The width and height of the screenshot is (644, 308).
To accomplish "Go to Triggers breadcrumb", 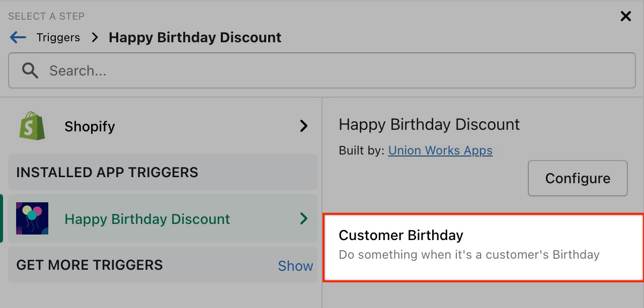I will coord(58,38).
